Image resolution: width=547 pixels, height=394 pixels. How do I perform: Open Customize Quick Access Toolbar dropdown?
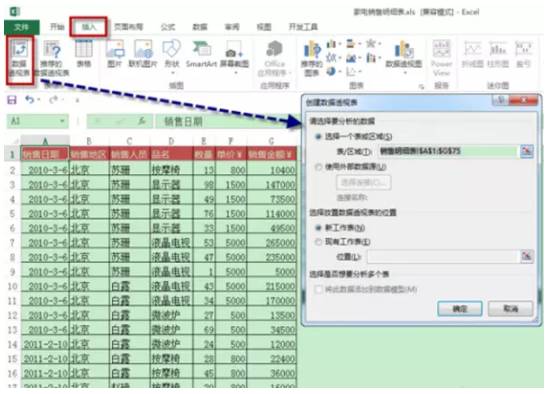77,101
